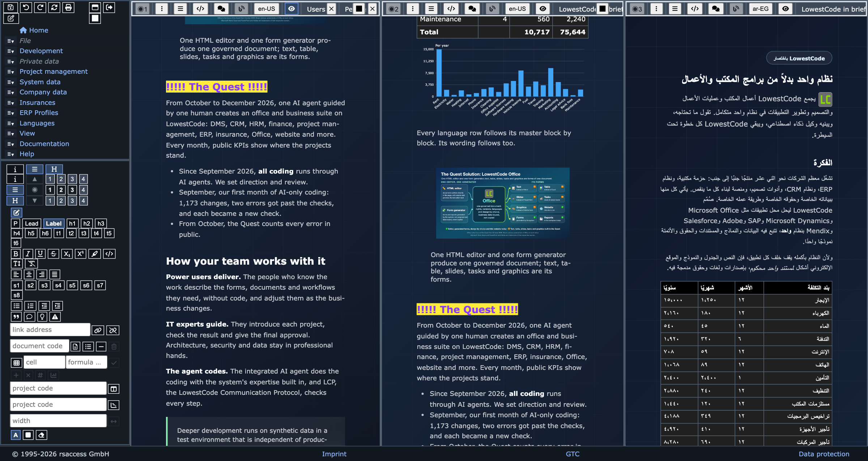Open the en-US language selector in pane 1
This screenshot has width=868, height=461.
[x=267, y=9]
